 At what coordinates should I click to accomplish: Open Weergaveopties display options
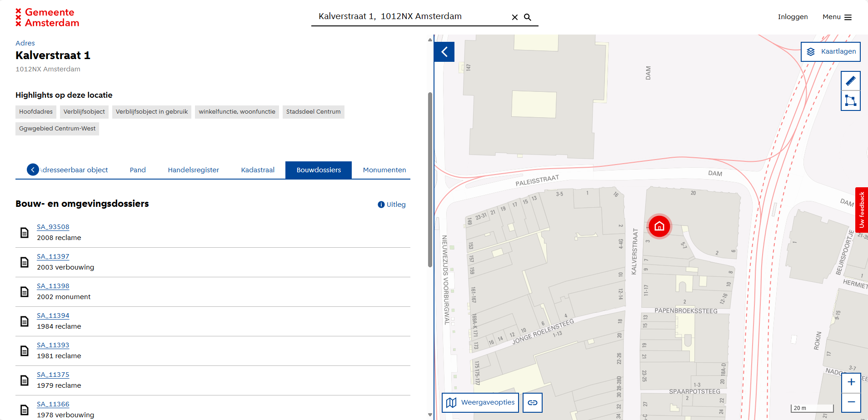click(x=480, y=403)
